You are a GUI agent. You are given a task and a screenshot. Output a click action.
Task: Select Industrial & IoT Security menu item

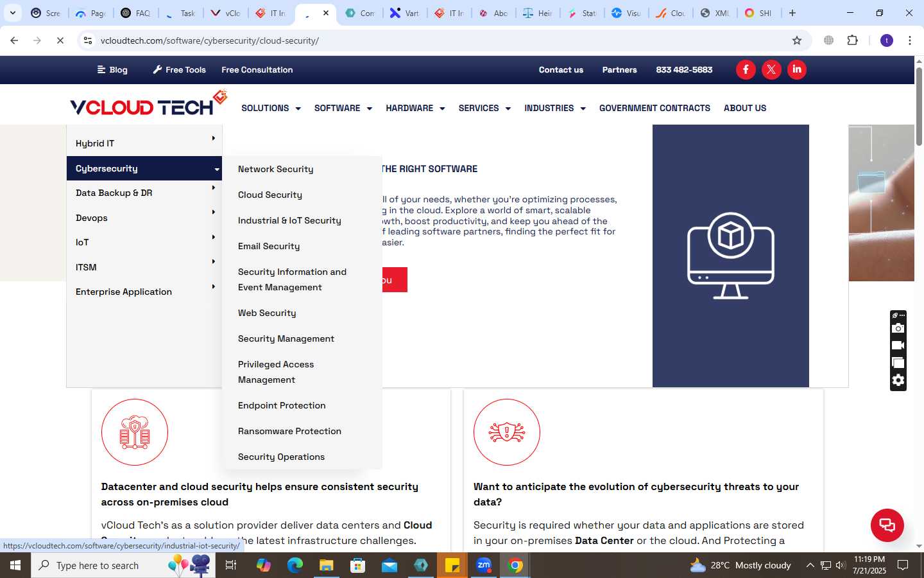pyautogui.click(x=289, y=220)
